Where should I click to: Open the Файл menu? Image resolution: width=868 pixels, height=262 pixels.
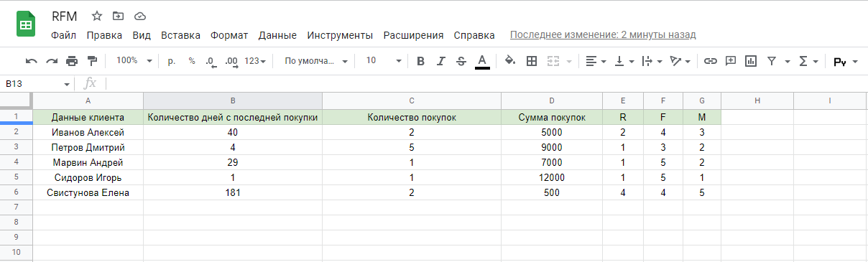coord(64,35)
